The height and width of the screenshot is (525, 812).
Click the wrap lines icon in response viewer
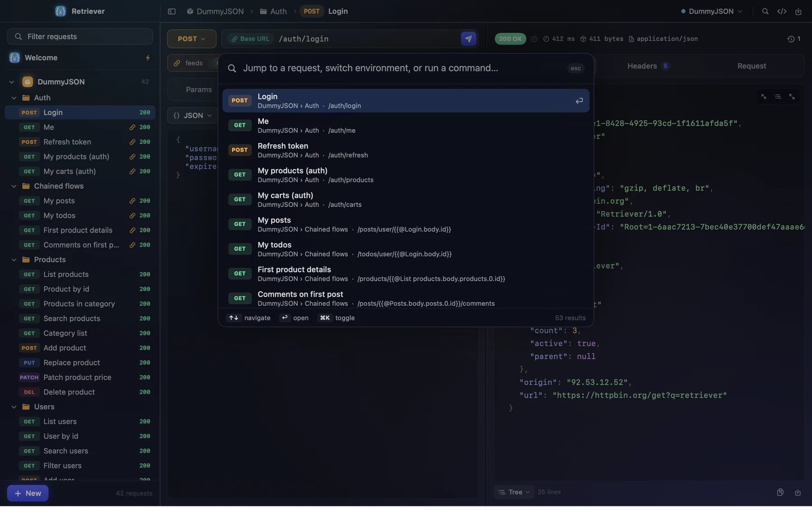(x=777, y=97)
